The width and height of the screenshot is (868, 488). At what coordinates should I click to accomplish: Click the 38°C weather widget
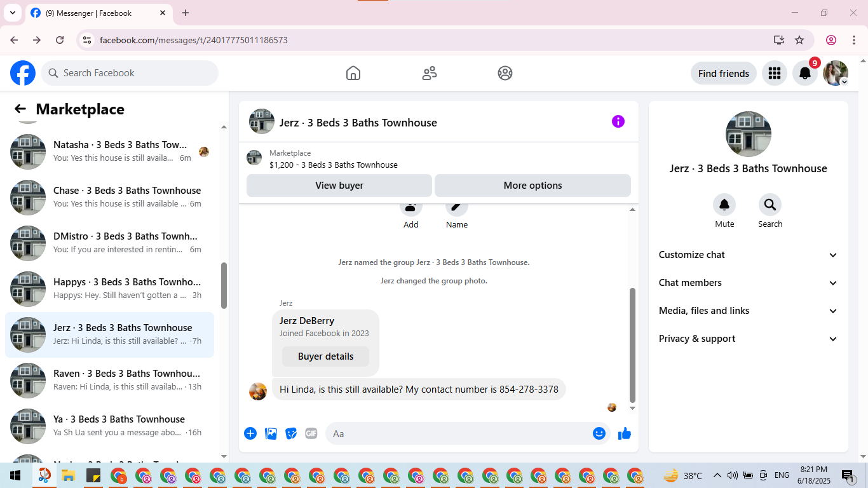[x=683, y=475]
